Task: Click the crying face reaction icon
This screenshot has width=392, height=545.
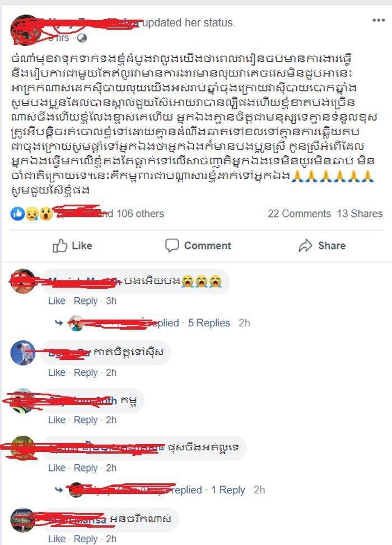Action: (x=32, y=214)
